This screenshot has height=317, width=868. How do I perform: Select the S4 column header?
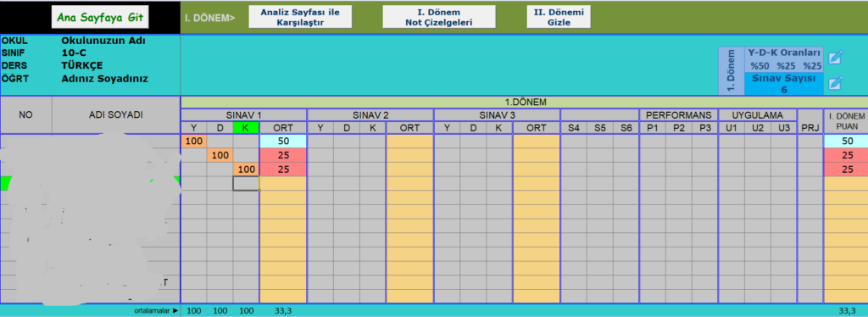574,128
